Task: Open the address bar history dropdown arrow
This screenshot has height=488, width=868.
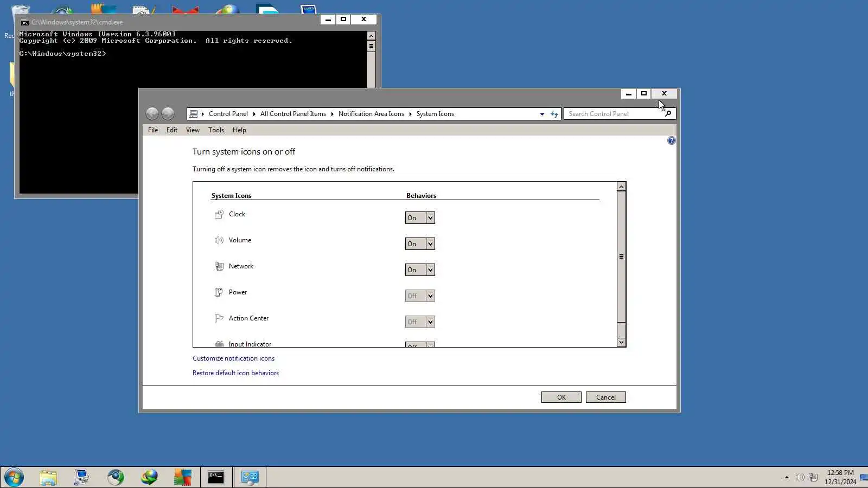Action: click(542, 114)
